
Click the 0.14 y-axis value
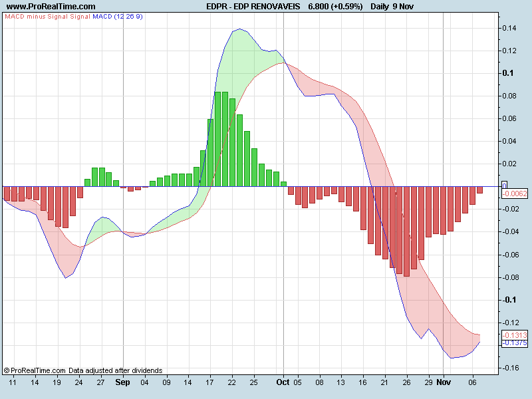pos(509,28)
